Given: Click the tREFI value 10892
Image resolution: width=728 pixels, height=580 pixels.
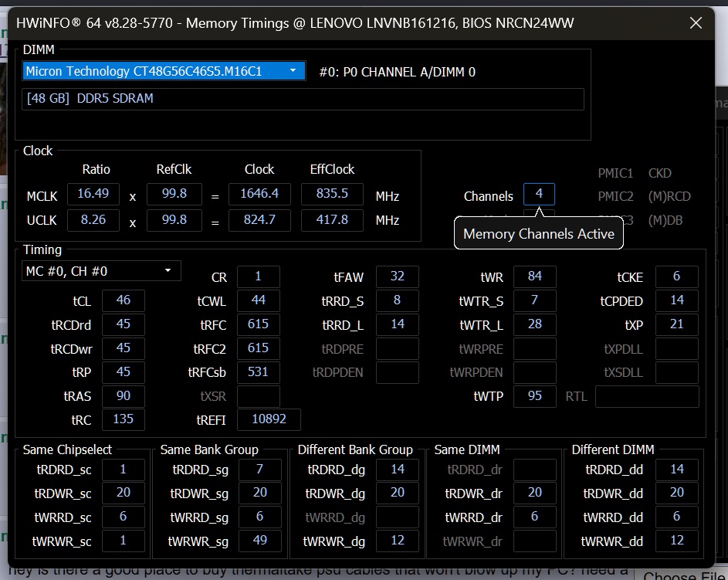Looking at the screenshot, I should pyautogui.click(x=268, y=419).
